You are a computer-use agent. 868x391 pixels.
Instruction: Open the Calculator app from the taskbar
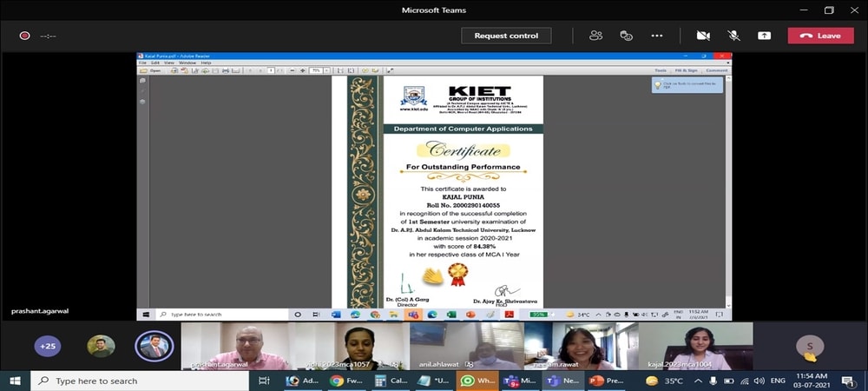click(x=387, y=381)
